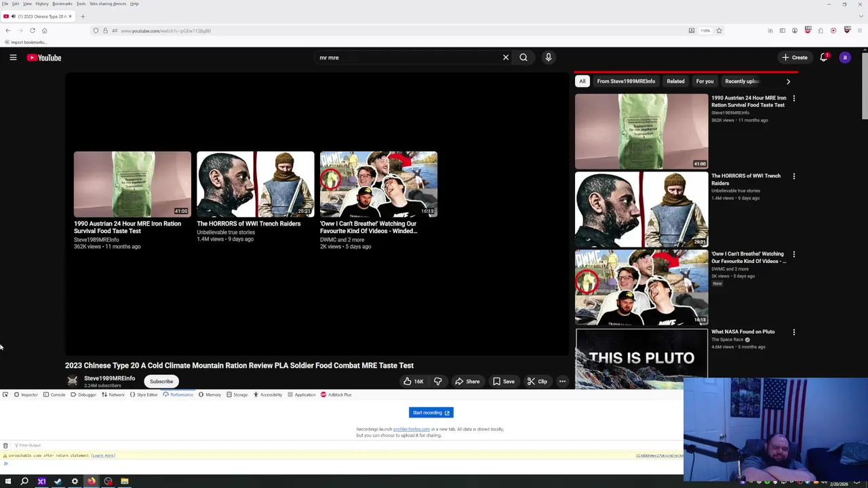The height and width of the screenshot is (488, 868).
Task: Reset the 110% zoom indicator
Action: point(705,30)
